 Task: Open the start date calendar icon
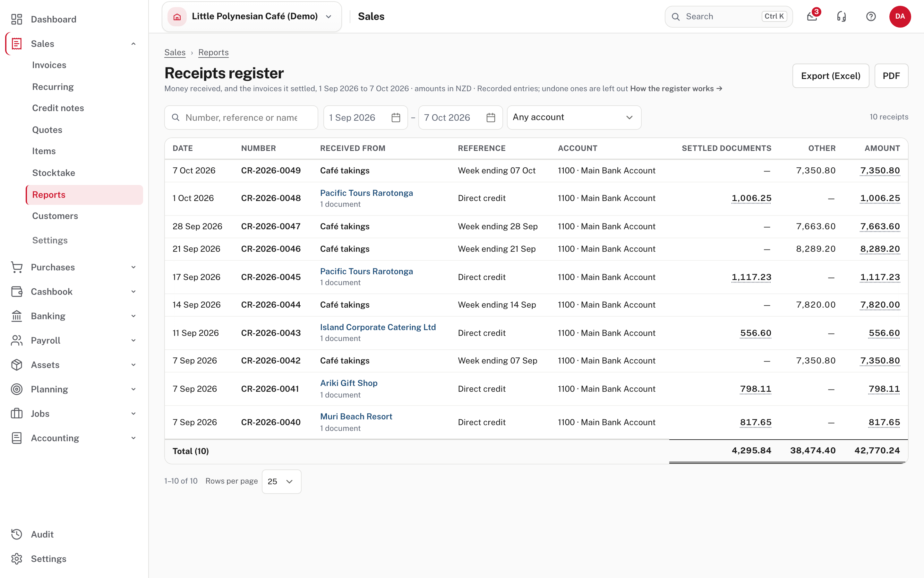(x=396, y=118)
